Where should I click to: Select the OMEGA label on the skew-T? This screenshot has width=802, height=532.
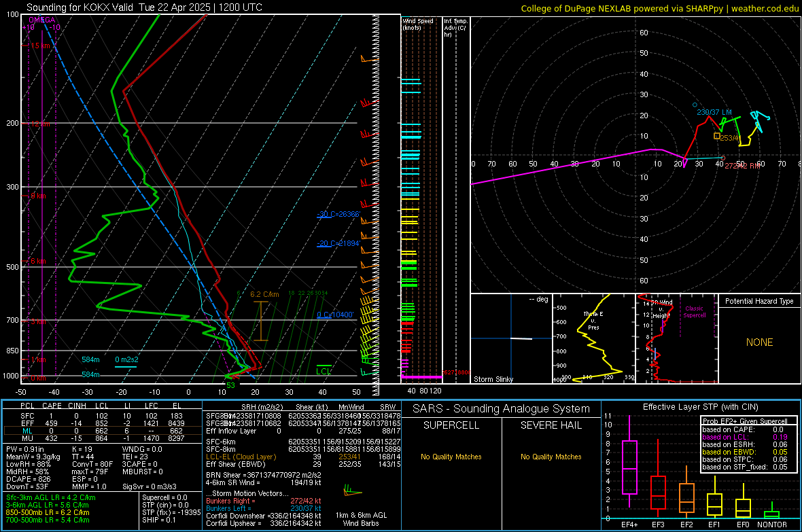click(42, 20)
